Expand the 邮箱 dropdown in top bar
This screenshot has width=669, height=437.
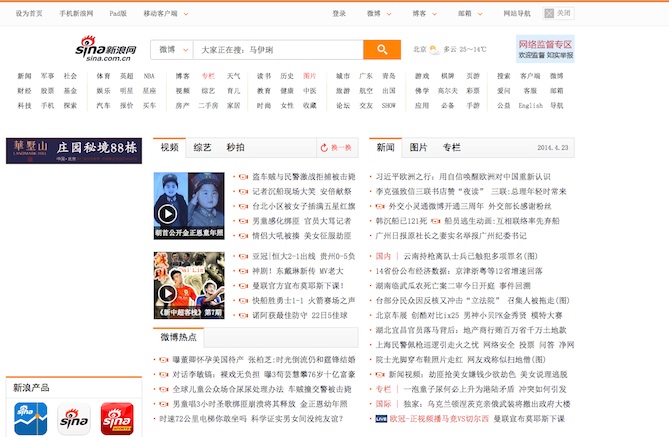(x=480, y=14)
